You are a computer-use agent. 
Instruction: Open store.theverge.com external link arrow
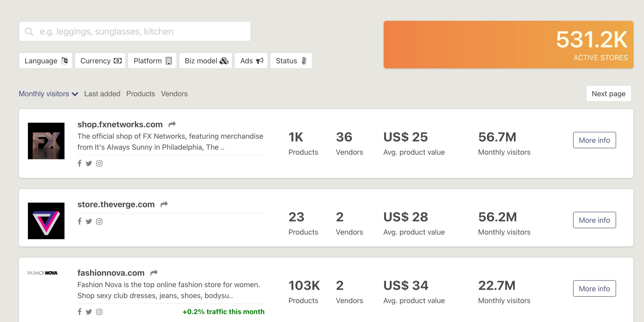pyautogui.click(x=164, y=204)
